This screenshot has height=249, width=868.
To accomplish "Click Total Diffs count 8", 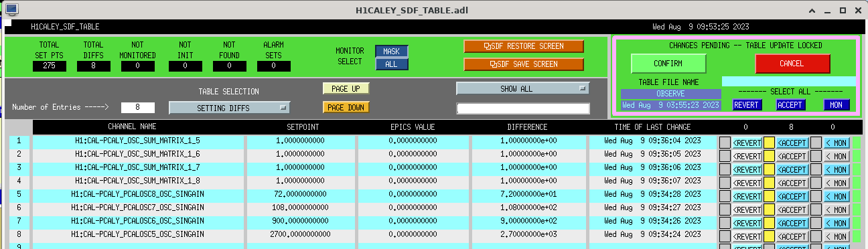I will click(x=94, y=66).
